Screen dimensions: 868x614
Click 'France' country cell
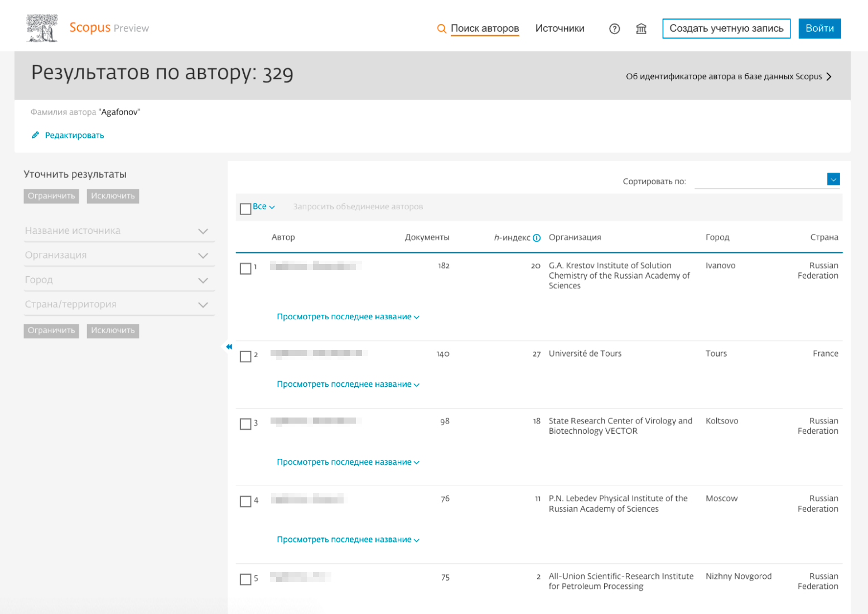(826, 353)
